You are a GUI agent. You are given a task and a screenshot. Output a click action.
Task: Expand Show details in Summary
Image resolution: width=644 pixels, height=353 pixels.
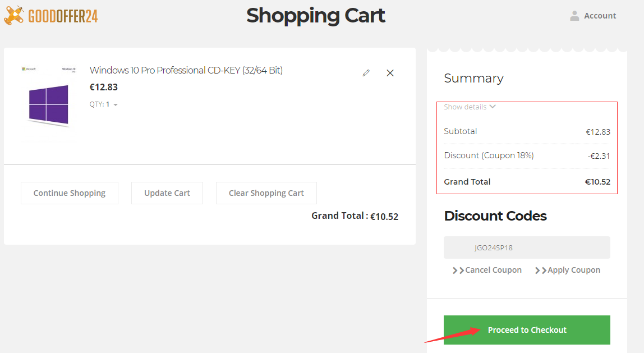coord(470,107)
